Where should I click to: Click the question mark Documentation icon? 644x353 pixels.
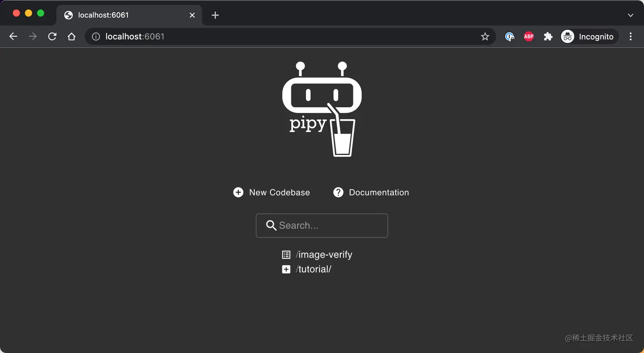(x=338, y=192)
